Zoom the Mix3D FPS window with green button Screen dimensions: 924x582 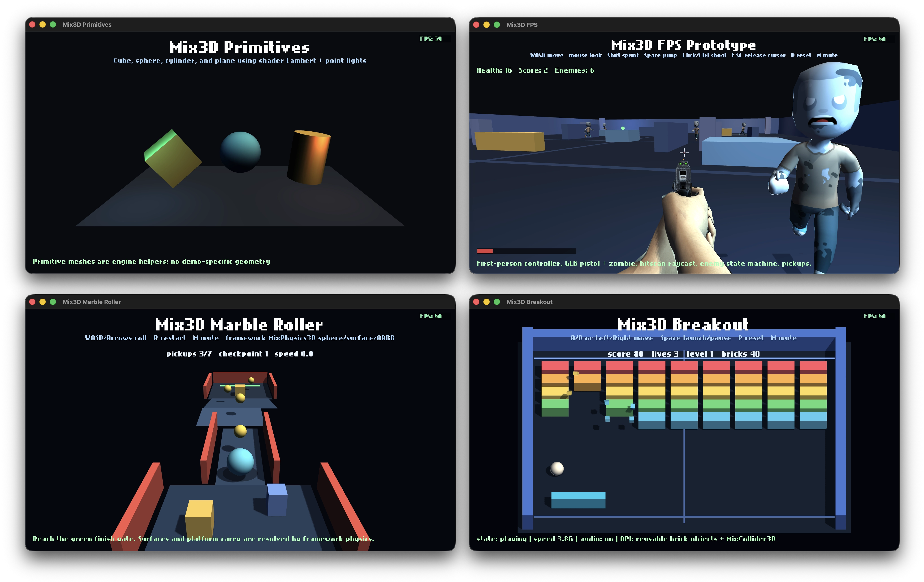coord(497,25)
